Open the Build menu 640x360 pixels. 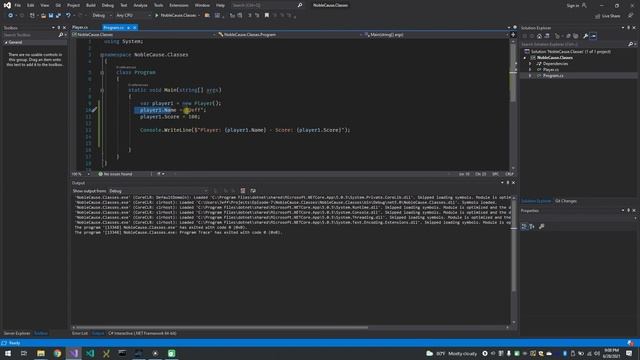click(x=91, y=5)
